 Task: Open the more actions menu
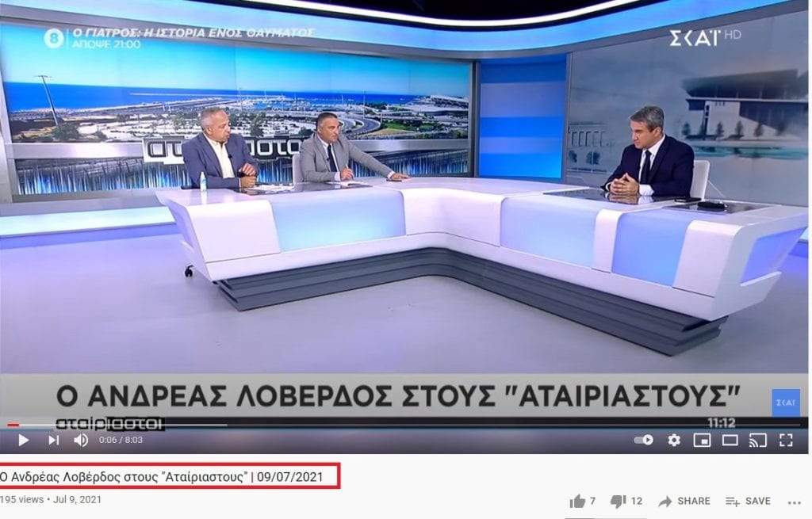coord(794,502)
